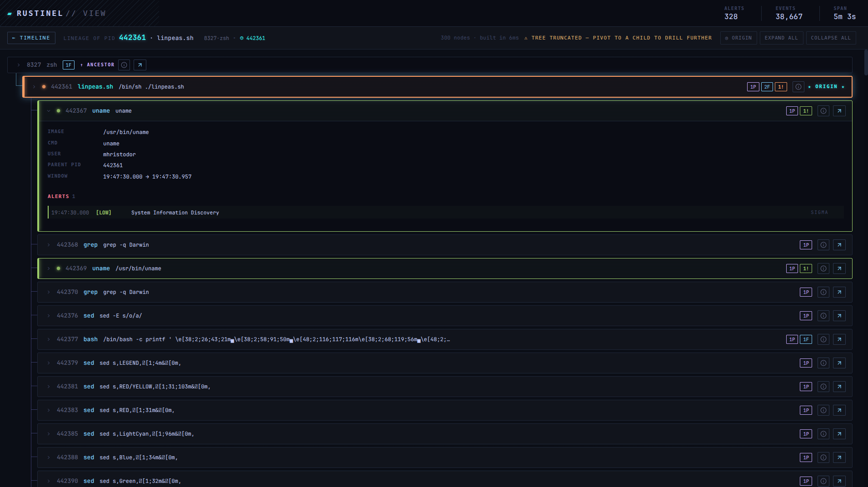Image resolution: width=868 pixels, height=487 pixels.
Task: Expand the 442370 grep row
Action: click(49, 292)
